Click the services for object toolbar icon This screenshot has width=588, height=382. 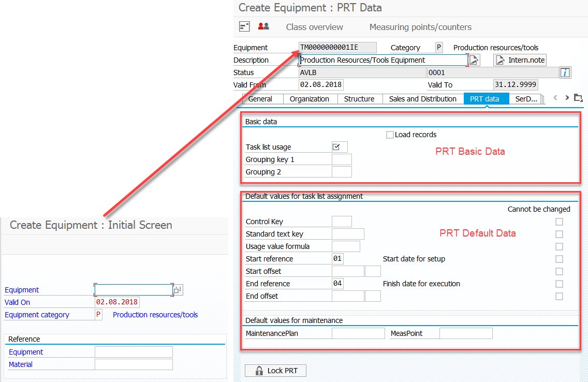(x=244, y=26)
